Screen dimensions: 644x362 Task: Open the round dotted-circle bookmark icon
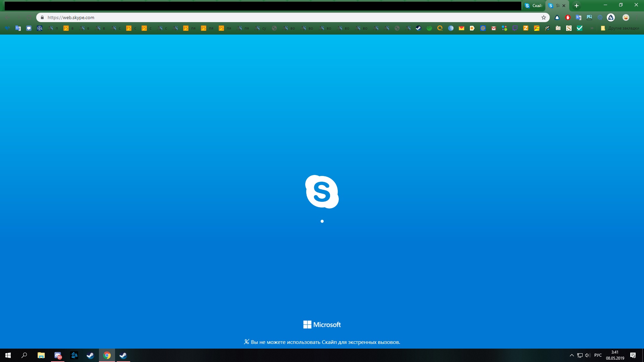pos(40,28)
